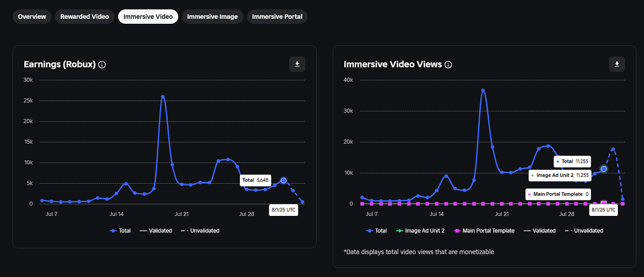Switch to the Overview tab
Image resolution: width=644 pixels, height=277 pixels.
(32, 17)
